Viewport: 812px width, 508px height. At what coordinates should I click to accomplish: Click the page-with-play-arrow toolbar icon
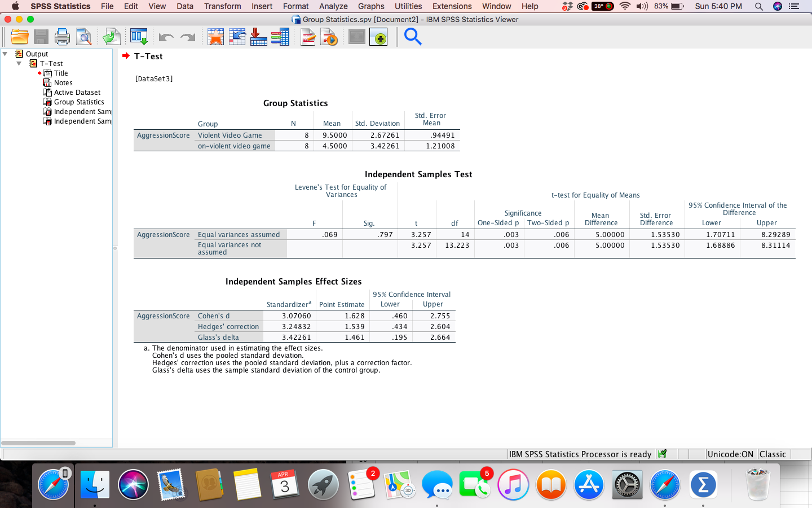329,37
